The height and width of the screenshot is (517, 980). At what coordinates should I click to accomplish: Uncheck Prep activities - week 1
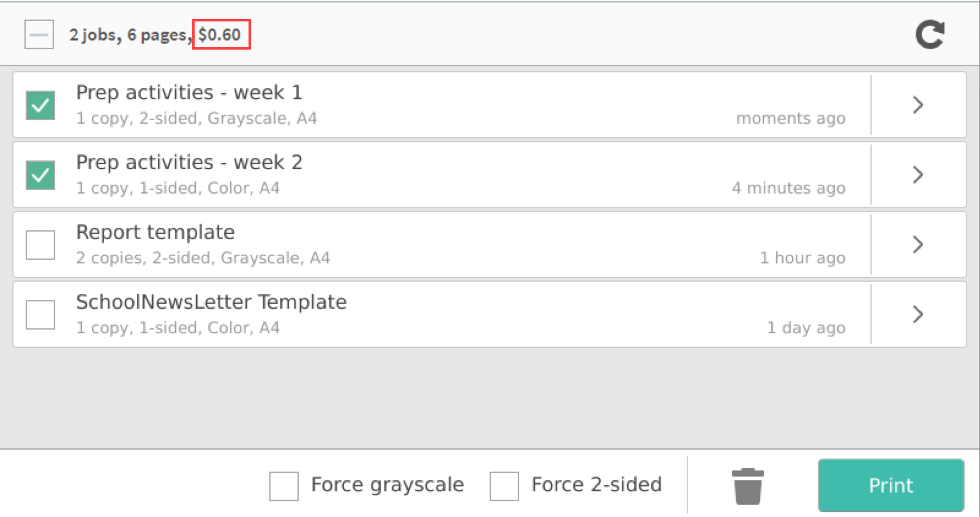click(40, 105)
